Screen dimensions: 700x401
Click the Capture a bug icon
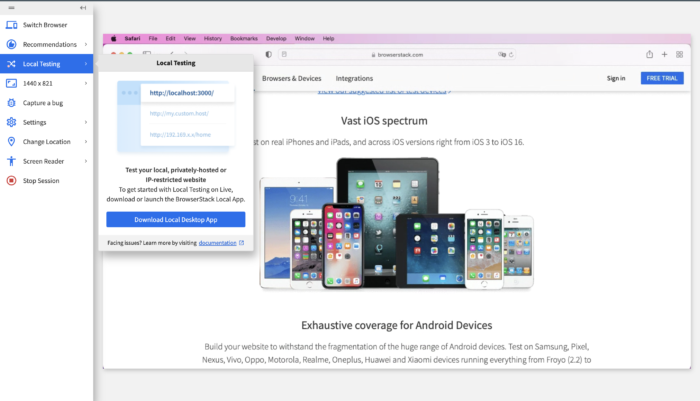coord(11,102)
